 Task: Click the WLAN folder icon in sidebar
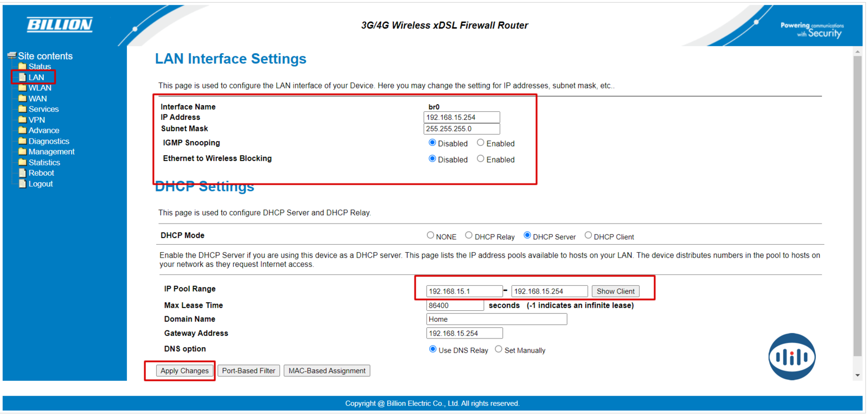[22, 87]
